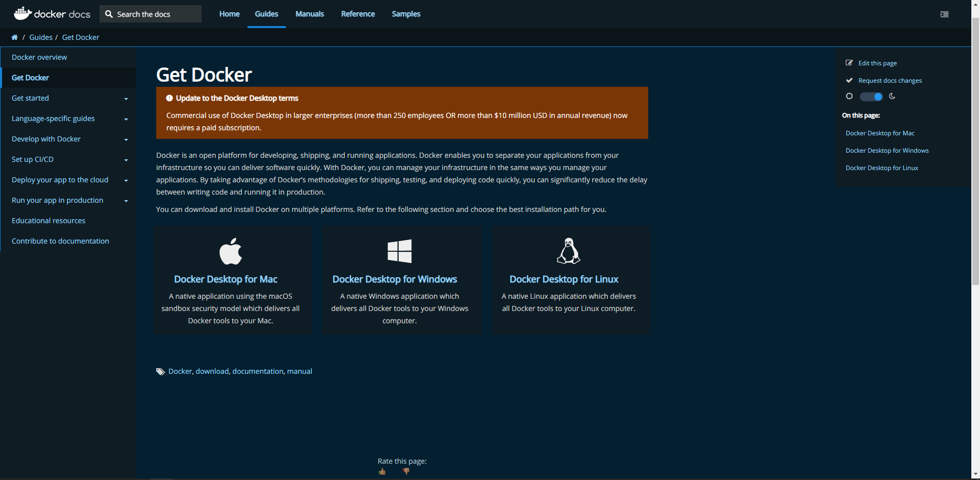980x480 pixels.
Task: Click scrollbar up arrow
Action: tap(975, 5)
